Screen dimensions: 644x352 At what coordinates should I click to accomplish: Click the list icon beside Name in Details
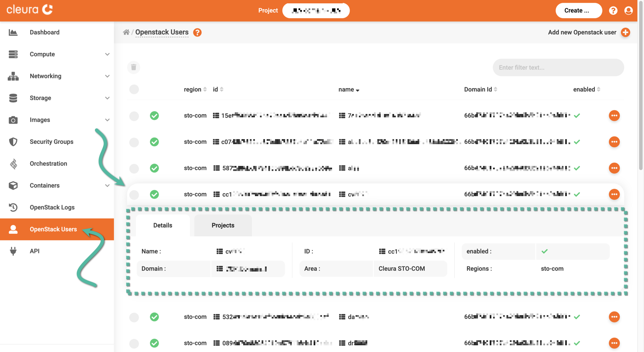[220, 251]
